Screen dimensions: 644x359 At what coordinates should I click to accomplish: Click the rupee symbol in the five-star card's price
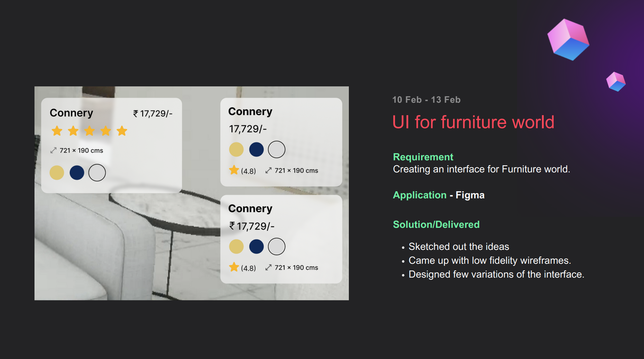pyautogui.click(x=135, y=113)
